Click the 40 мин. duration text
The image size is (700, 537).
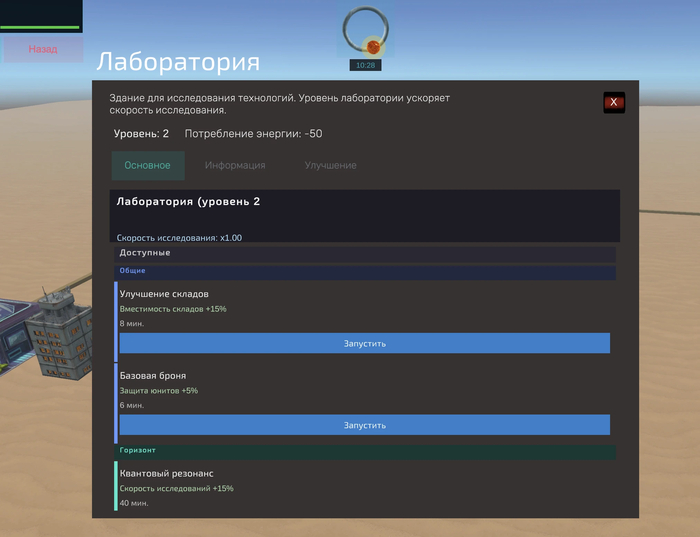pos(134,503)
